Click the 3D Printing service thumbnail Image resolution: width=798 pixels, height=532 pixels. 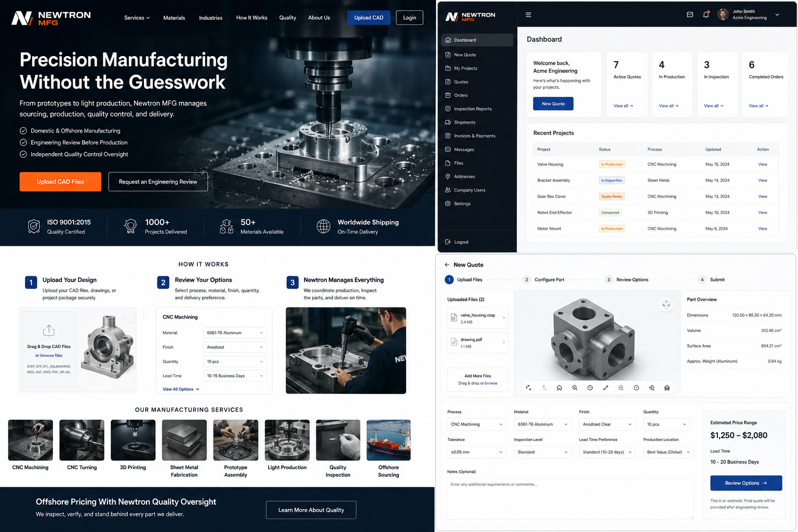(x=133, y=440)
